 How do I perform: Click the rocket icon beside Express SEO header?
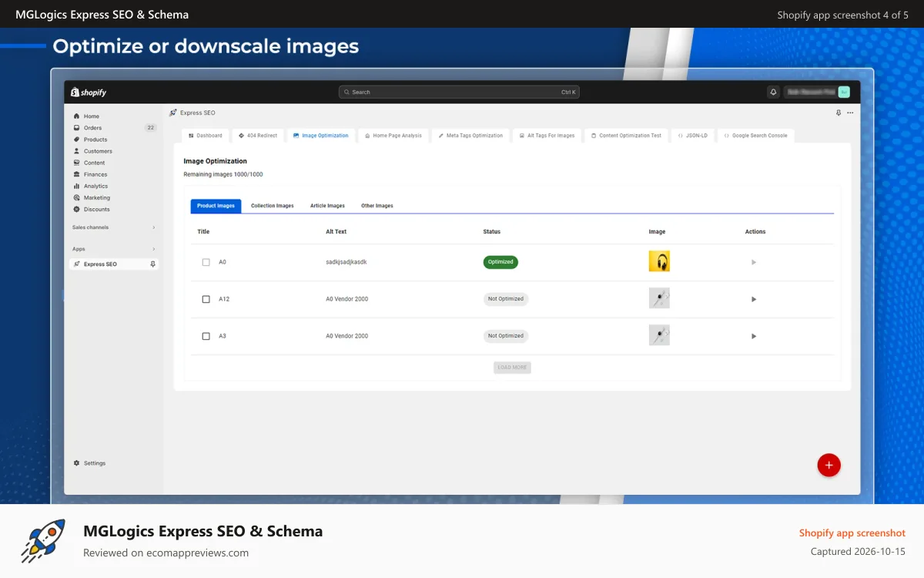(173, 113)
